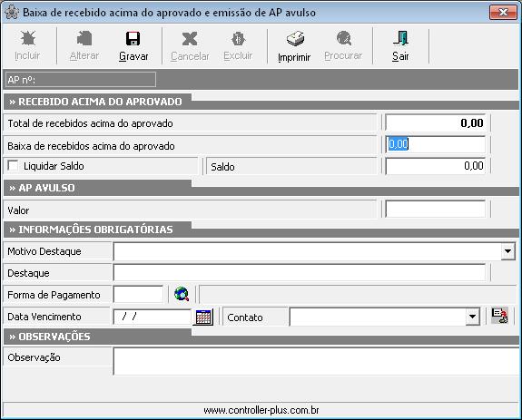This screenshot has height=420, width=522.
Task: Open the Forma de Pagamento globe search icon
Action: pos(182,294)
